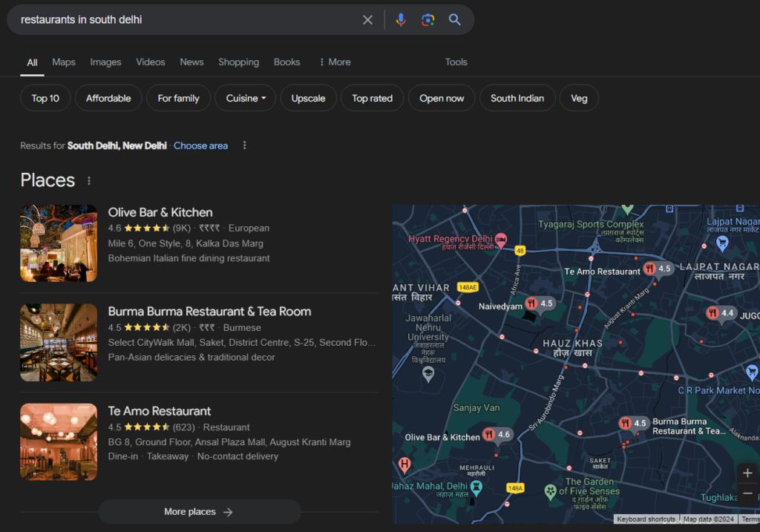Screen dimensions: 760x532
Task: Click the More places button
Action: pyautogui.click(x=199, y=512)
